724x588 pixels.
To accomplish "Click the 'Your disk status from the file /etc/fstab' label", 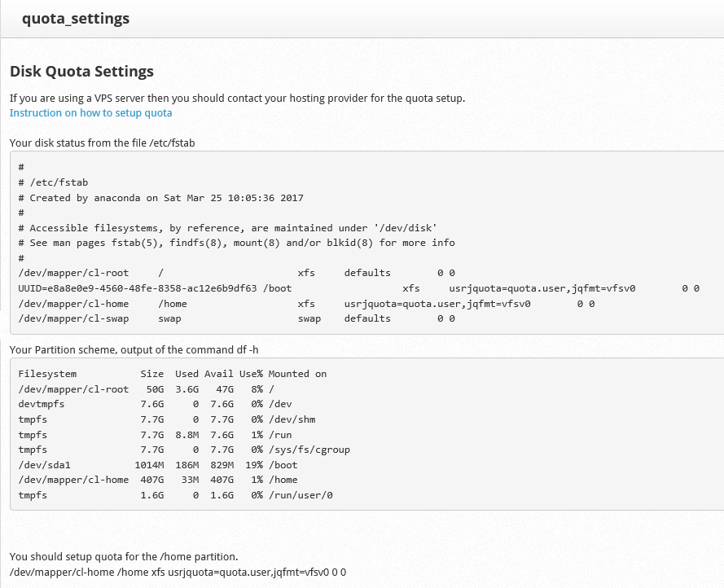I will pyautogui.click(x=102, y=143).
